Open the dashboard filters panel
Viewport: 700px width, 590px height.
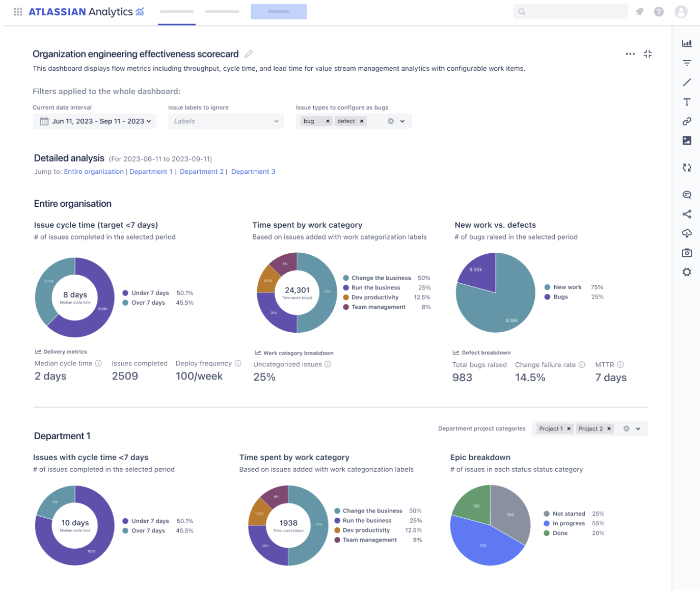tap(687, 63)
